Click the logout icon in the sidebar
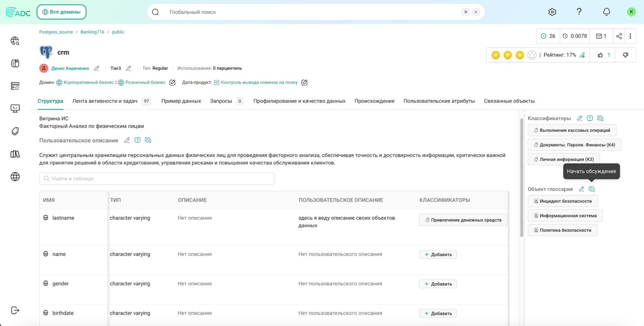Viewport: 644px width, 326px height. [15, 310]
